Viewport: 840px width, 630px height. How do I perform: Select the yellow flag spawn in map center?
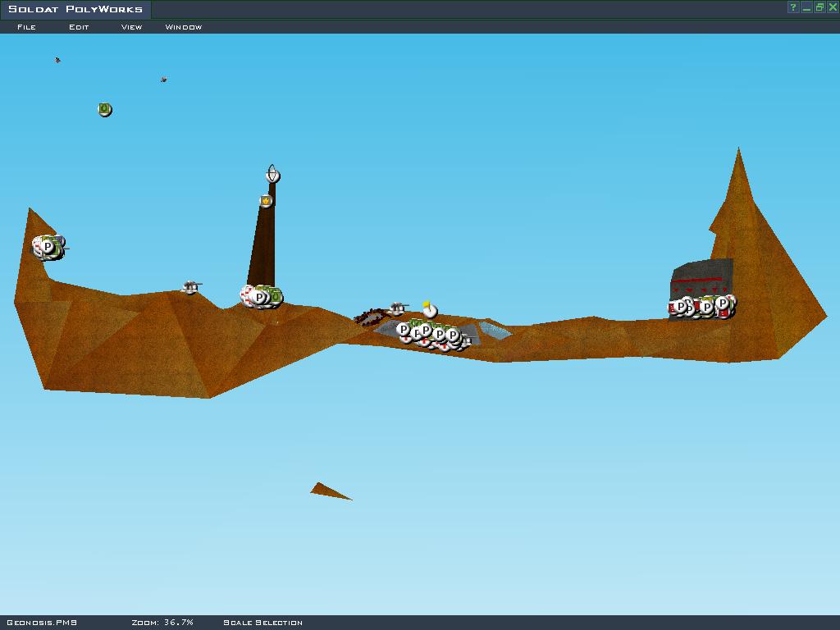click(430, 310)
